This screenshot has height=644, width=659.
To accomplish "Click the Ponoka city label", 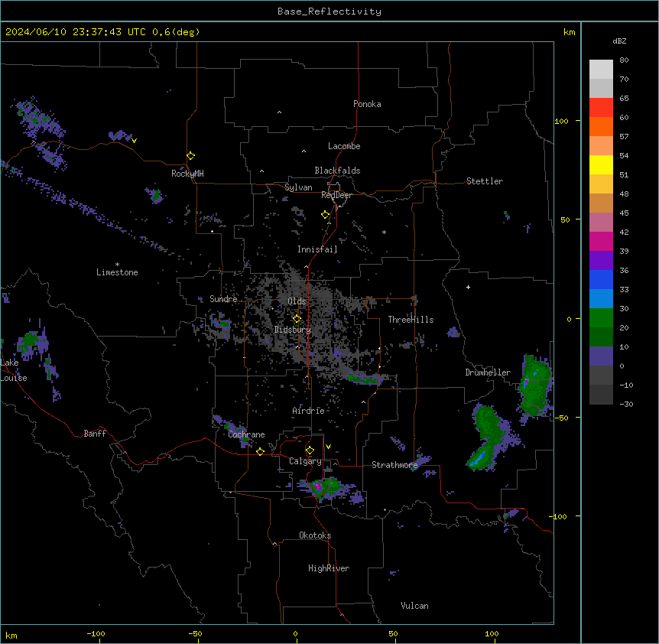I will coord(367,104).
